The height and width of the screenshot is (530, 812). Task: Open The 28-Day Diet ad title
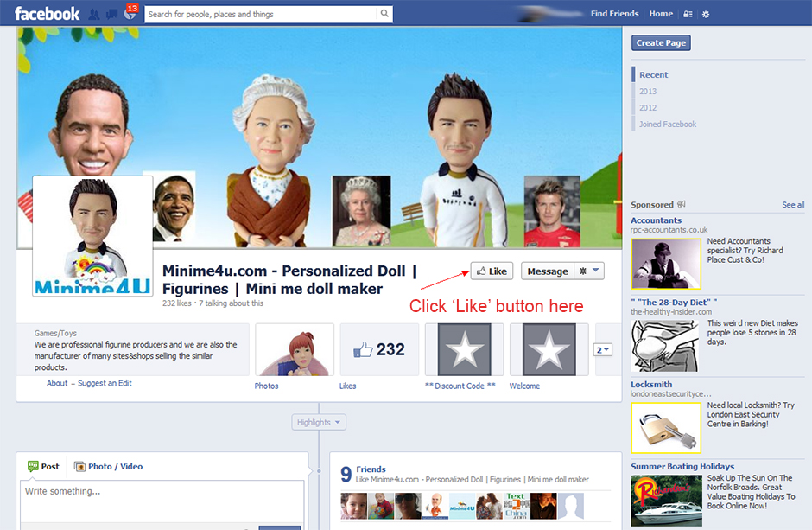(x=674, y=302)
